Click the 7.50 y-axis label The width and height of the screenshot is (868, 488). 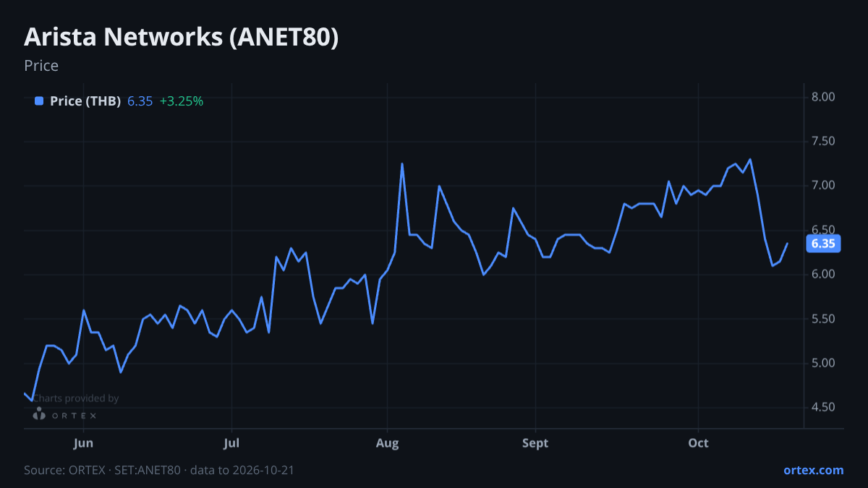pos(823,142)
